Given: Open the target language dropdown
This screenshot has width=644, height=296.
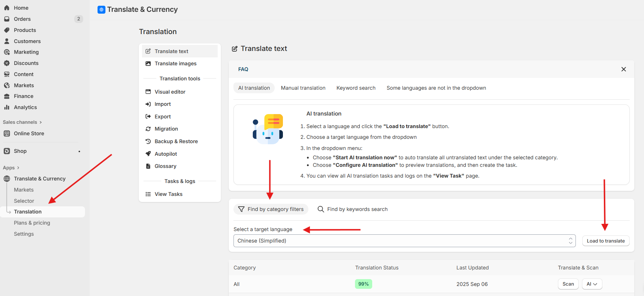Looking at the screenshot, I should [404, 241].
